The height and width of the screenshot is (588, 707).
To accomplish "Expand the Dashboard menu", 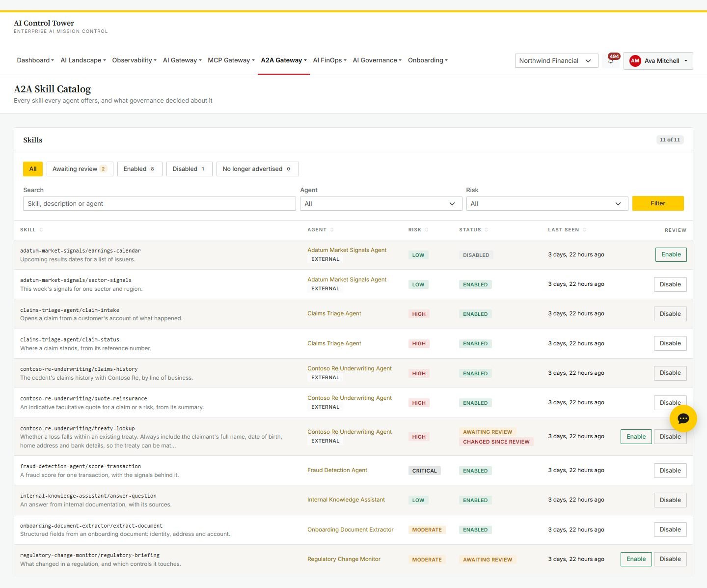I will 35,60.
